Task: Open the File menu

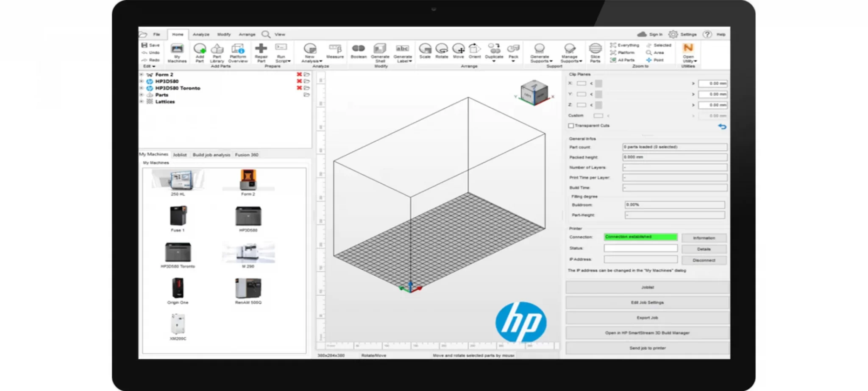Action: click(156, 34)
